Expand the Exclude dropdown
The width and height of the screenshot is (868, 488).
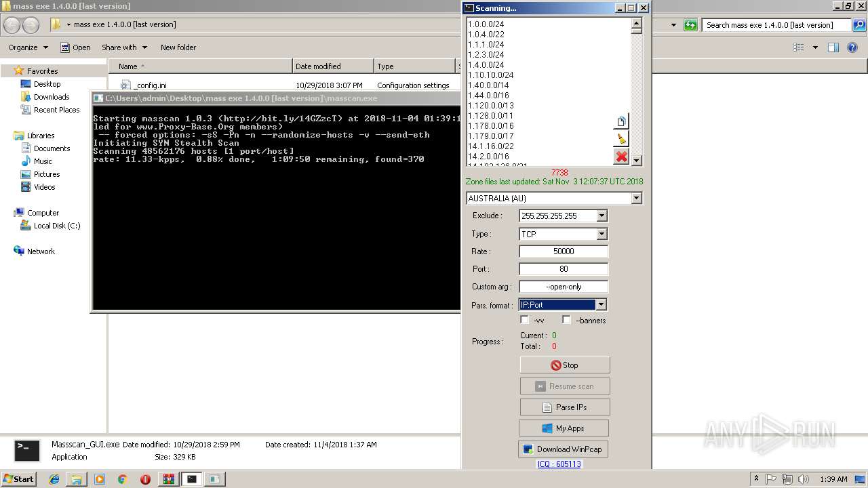[x=601, y=216]
